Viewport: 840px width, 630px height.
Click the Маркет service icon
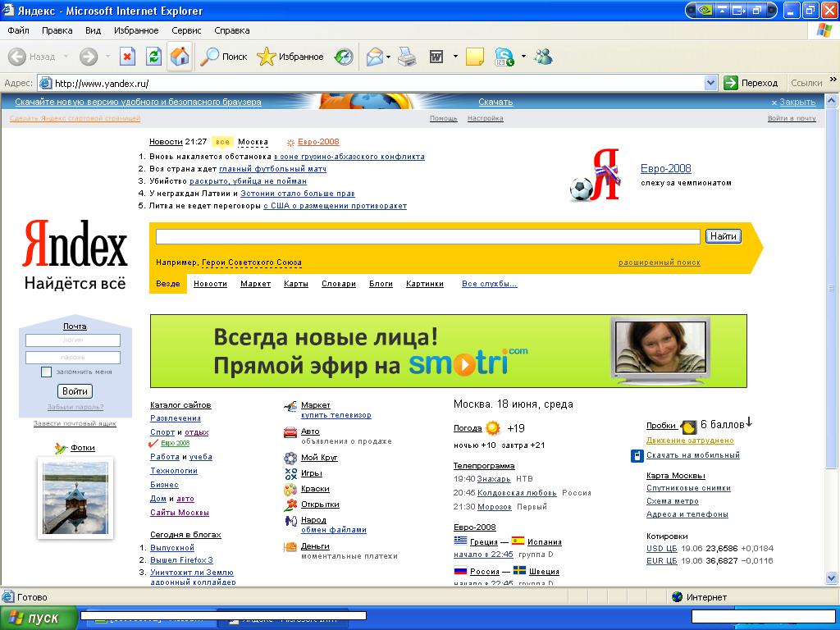pyautogui.click(x=290, y=407)
